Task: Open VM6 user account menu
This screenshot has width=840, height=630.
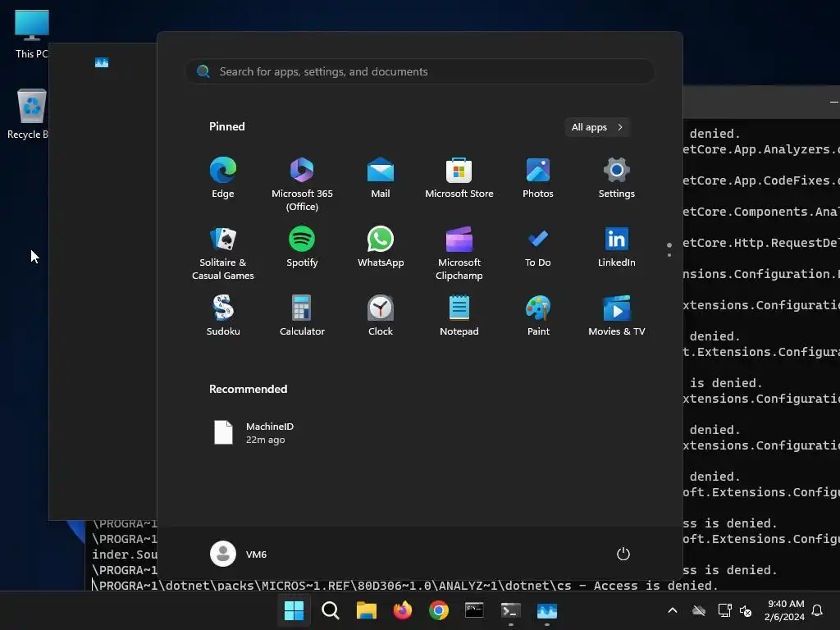Action: point(239,554)
